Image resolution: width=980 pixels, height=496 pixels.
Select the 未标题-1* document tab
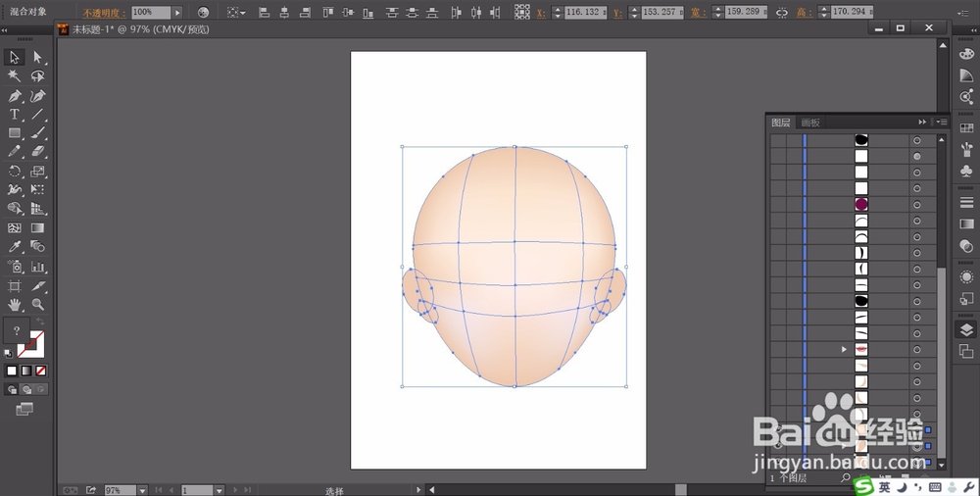pyautogui.click(x=141, y=28)
